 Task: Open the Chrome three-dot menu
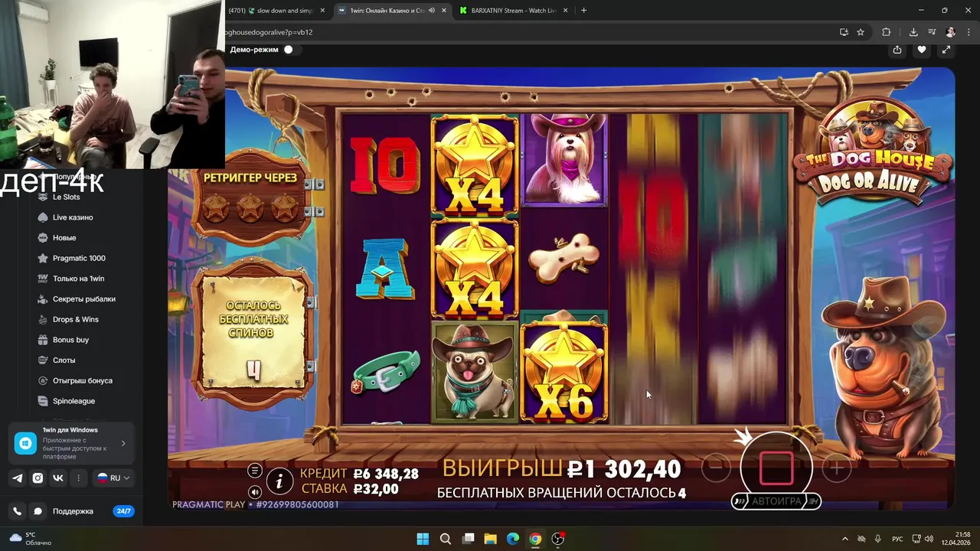point(969,32)
